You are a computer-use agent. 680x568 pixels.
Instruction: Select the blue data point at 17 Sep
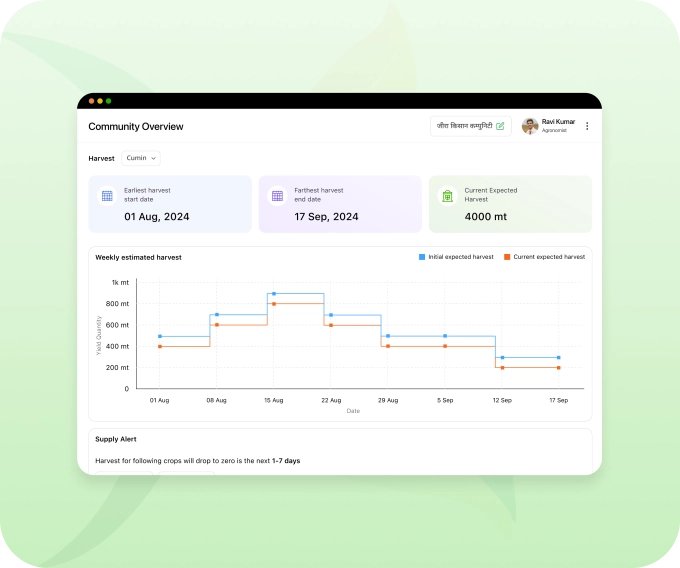click(559, 358)
